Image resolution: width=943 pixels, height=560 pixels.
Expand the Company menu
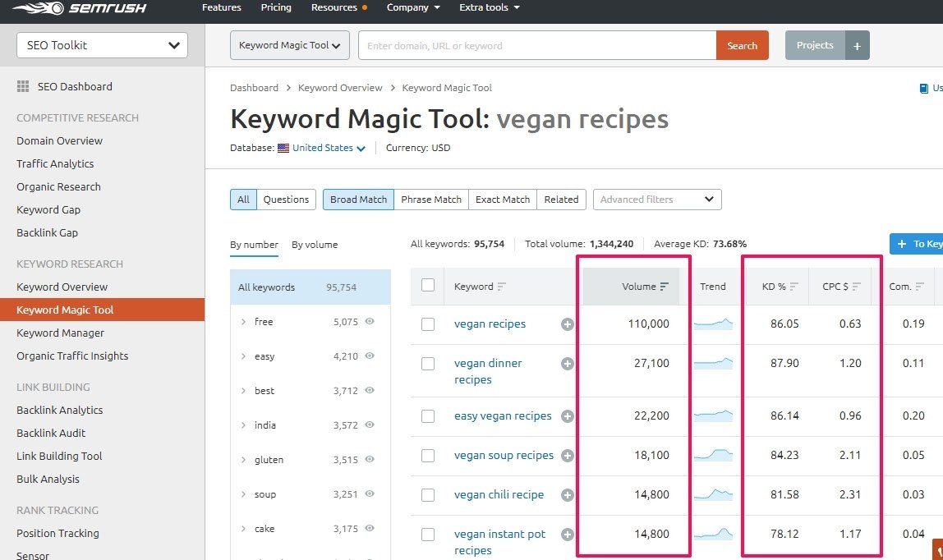pyautogui.click(x=413, y=8)
